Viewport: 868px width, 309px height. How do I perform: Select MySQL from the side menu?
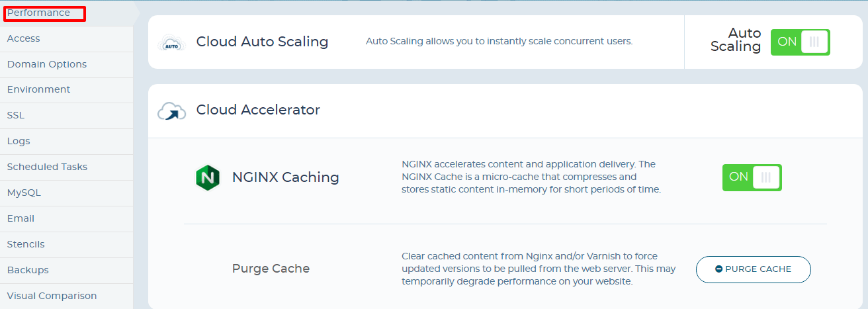(x=24, y=193)
